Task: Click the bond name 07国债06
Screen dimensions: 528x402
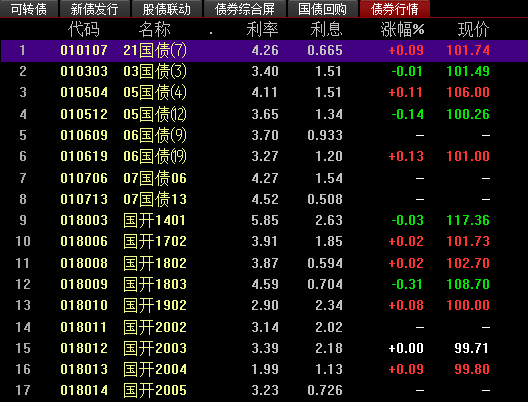Action: tap(155, 178)
